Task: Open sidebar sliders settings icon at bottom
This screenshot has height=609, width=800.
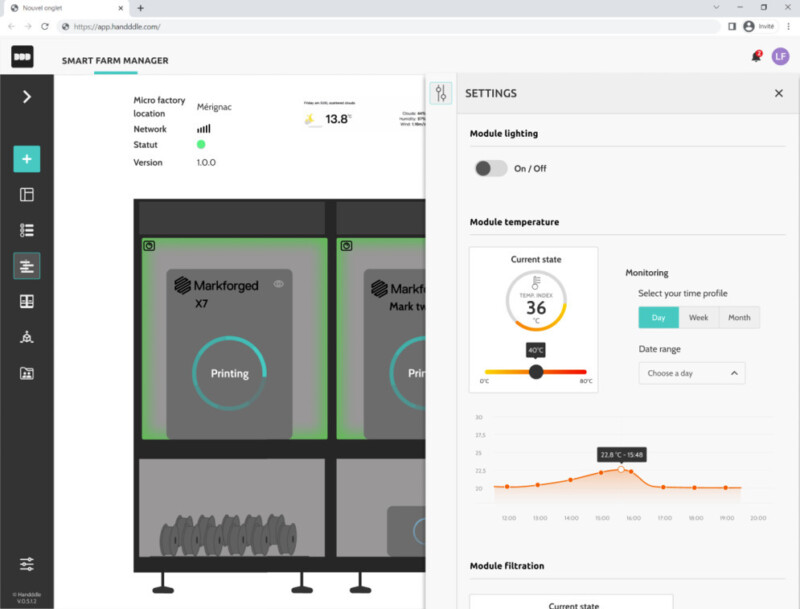Action: tap(27, 564)
